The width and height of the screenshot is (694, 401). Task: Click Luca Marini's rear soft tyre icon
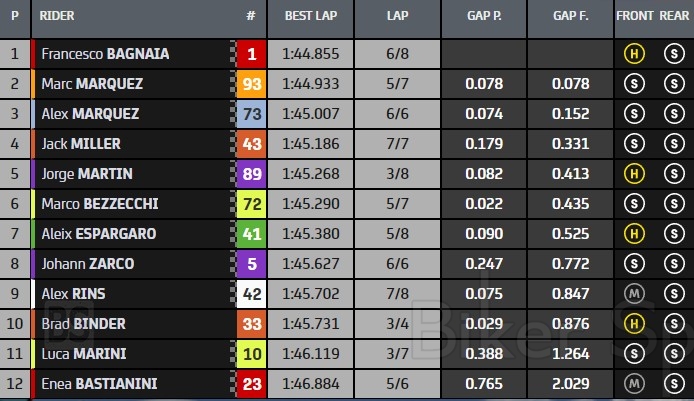[x=672, y=354]
